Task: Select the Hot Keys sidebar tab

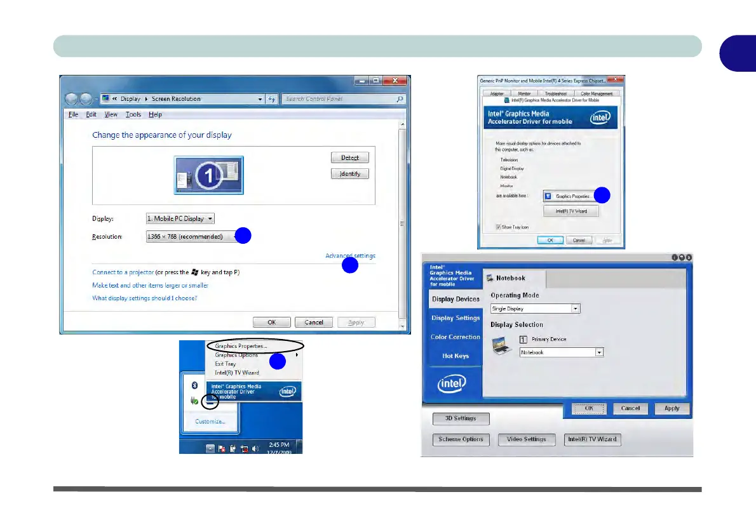Action: [456, 356]
